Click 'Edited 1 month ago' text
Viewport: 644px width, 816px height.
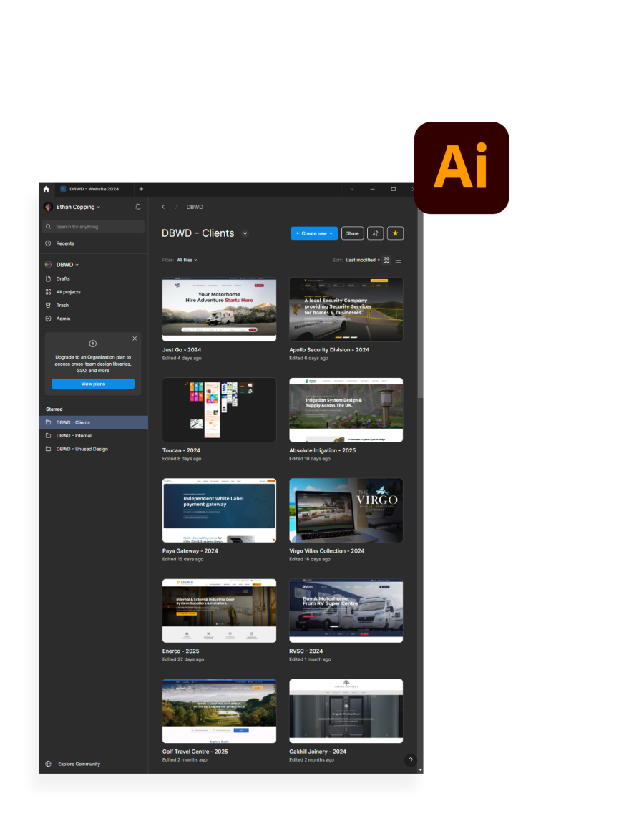(310, 659)
